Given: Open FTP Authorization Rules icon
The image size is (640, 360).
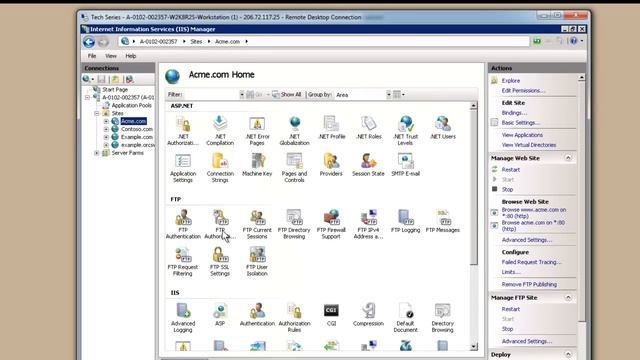Looking at the screenshot, I should point(220,224).
